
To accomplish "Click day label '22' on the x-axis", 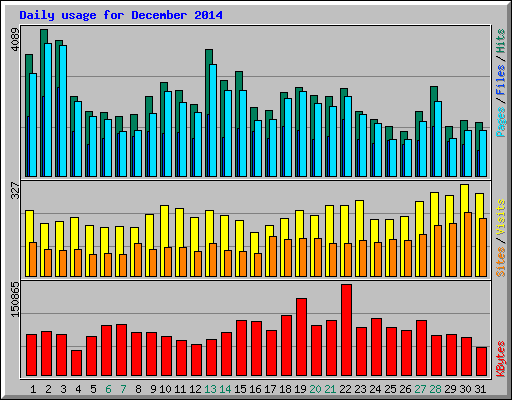I will point(345,389).
